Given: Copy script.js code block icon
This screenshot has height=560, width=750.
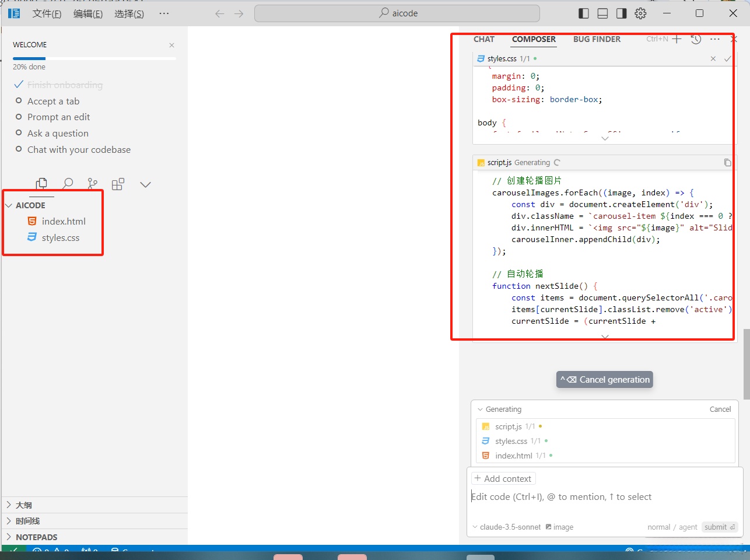Looking at the screenshot, I should [727, 163].
